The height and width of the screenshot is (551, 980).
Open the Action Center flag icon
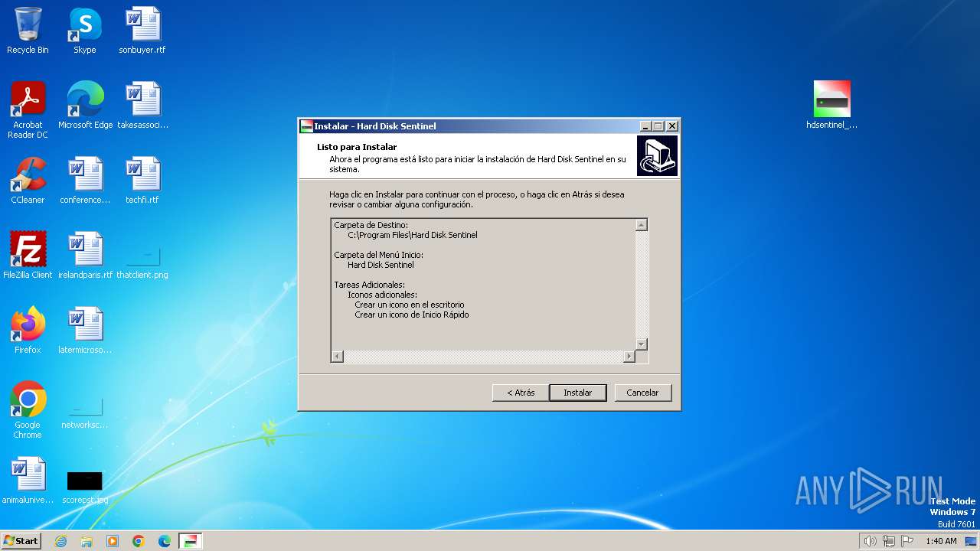click(908, 541)
